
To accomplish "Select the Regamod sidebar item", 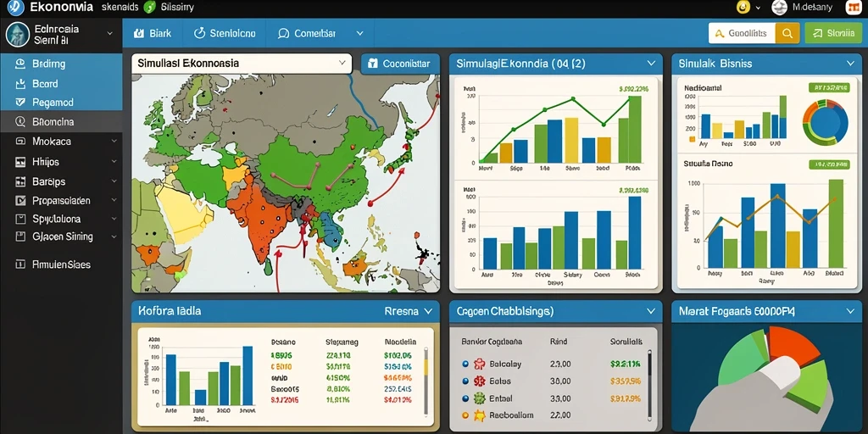I will pos(61,103).
